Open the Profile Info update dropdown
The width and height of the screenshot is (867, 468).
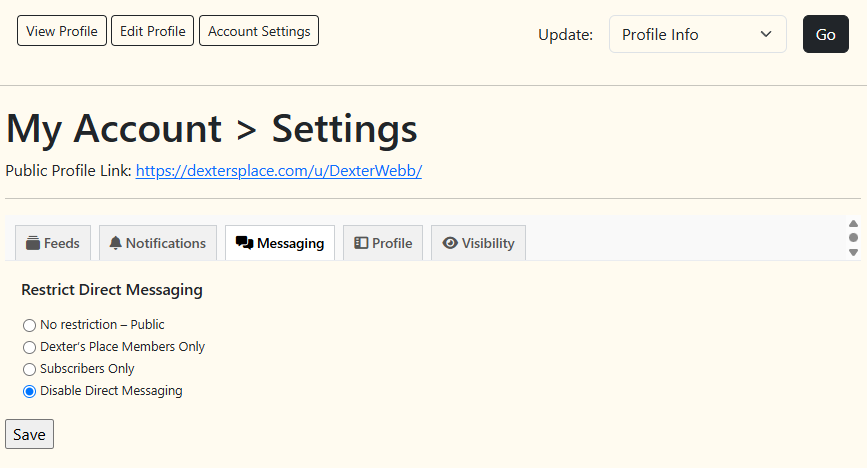click(698, 34)
